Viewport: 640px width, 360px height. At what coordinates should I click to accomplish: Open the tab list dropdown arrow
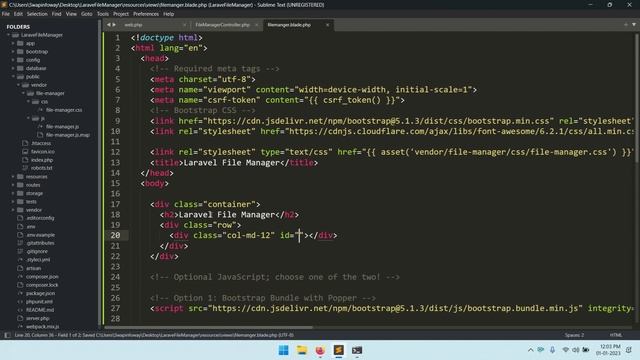[x=634, y=25]
